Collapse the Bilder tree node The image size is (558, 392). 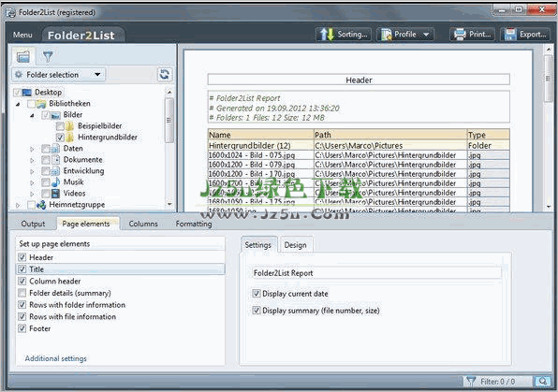32,115
